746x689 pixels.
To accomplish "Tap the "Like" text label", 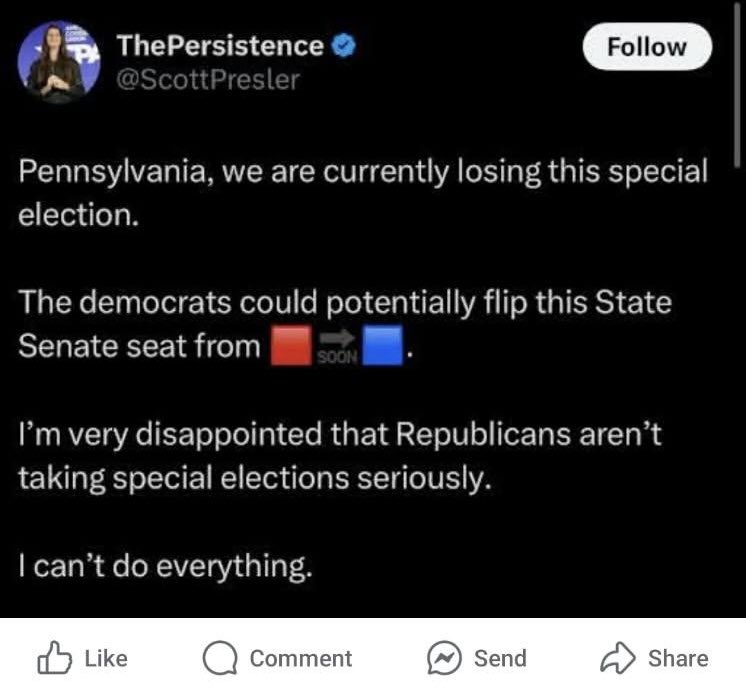I will click(106, 658).
